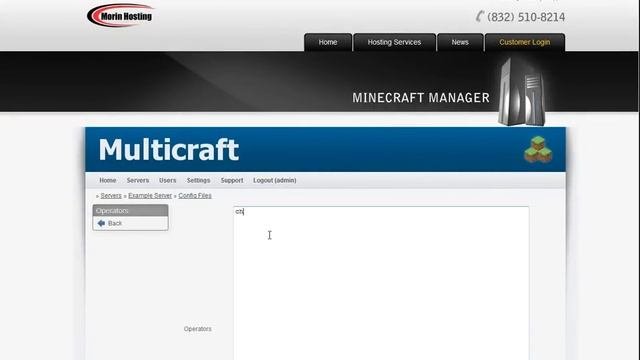Select Settings in Multicraft menu

coord(198,180)
